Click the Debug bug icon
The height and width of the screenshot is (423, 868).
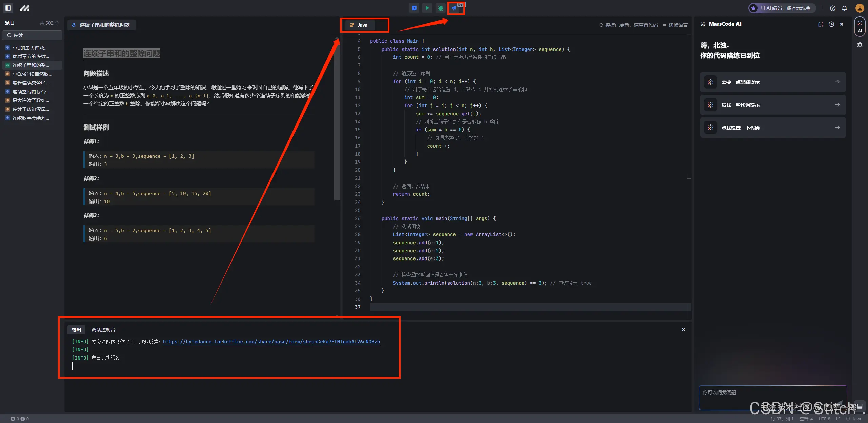(440, 8)
